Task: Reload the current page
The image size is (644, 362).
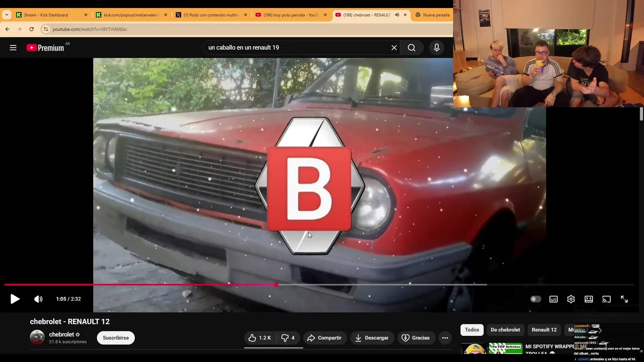Action: (x=32, y=29)
